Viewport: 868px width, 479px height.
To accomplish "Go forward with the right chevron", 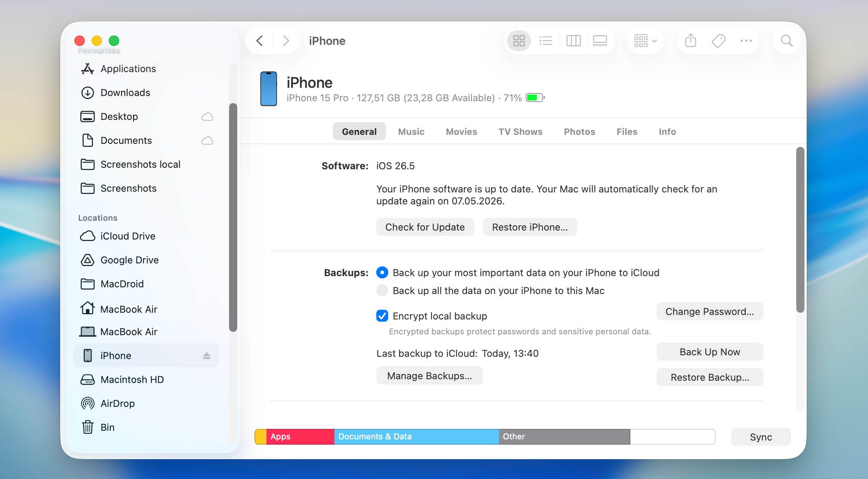I will [286, 41].
